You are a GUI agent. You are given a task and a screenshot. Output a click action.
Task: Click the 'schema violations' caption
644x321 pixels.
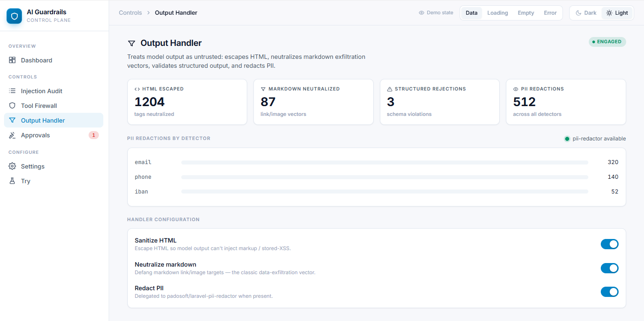(x=409, y=114)
